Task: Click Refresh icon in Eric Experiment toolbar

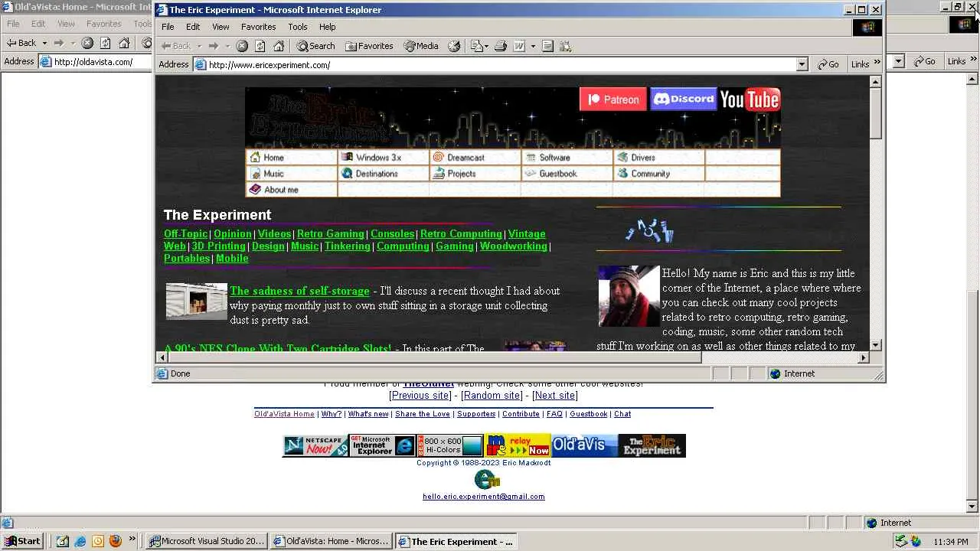Action: click(x=260, y=46)
